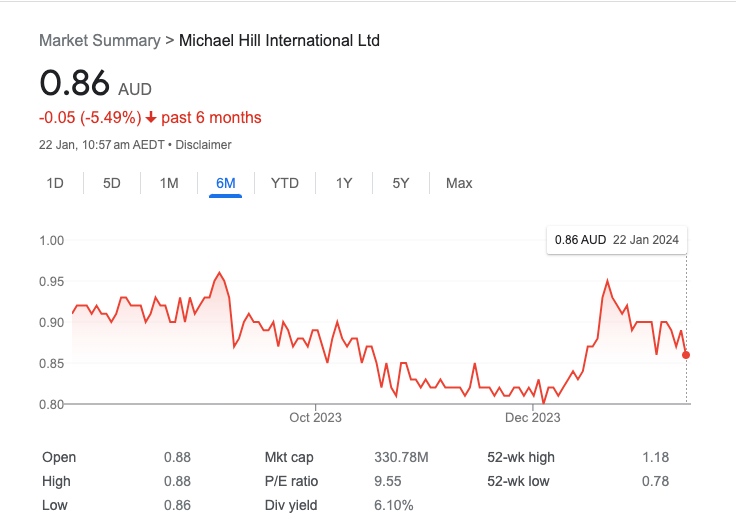Image resolution: width=736 pixels, height=525 pixels.
Task: Click the 0.80 y-axis label
Action: [52, 404]
